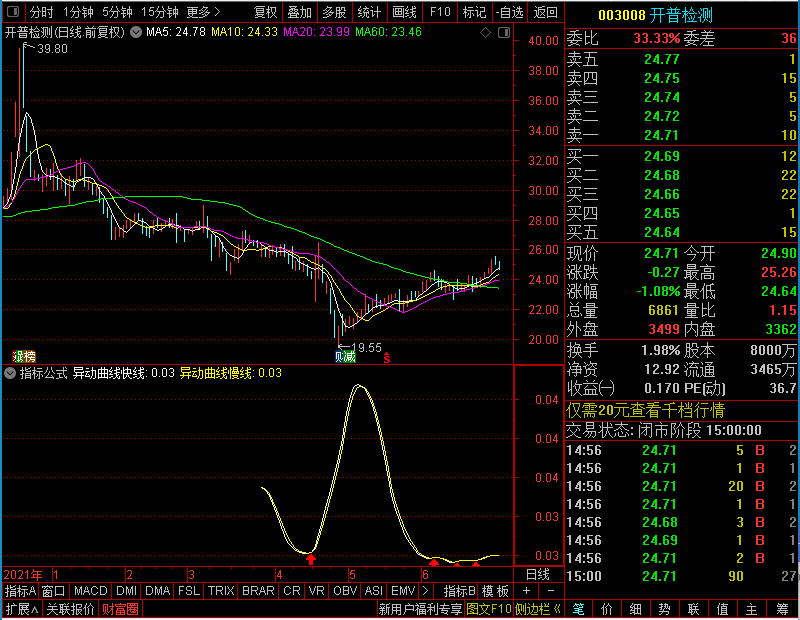The width and height of the screenshot is (800, 620).
Task: Switch indicator to CR
Action: (x=292, y=591)
